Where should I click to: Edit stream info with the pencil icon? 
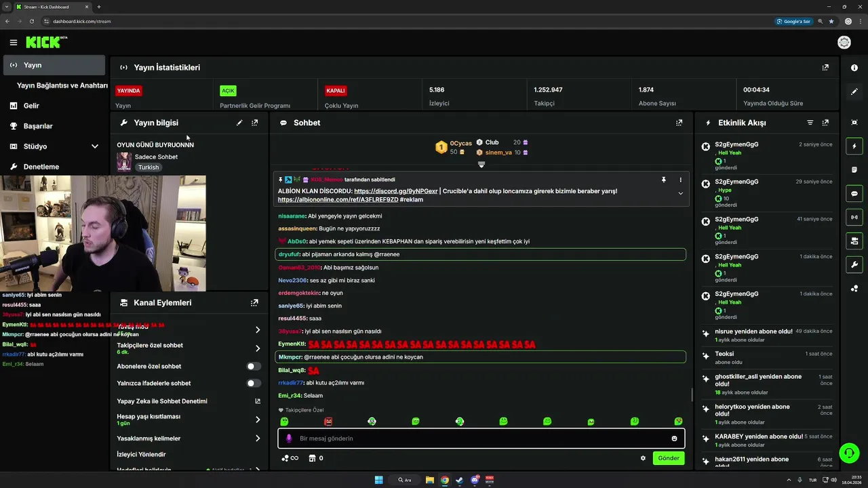coord(239,123)
